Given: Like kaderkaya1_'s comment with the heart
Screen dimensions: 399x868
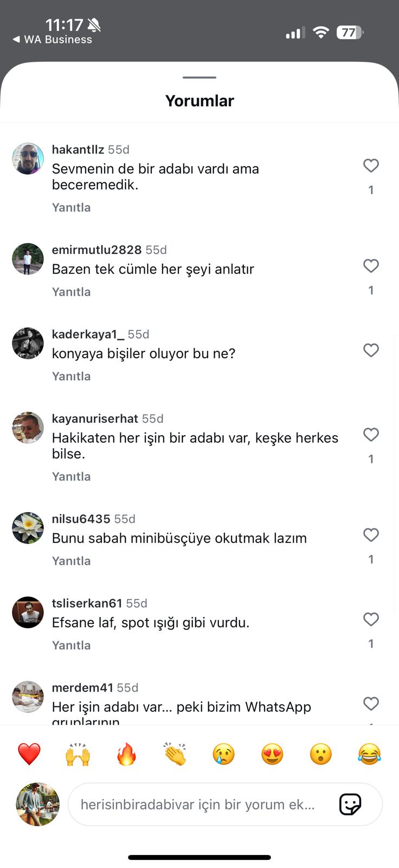Looking at the screenshot, I should (x=371, y=350).
